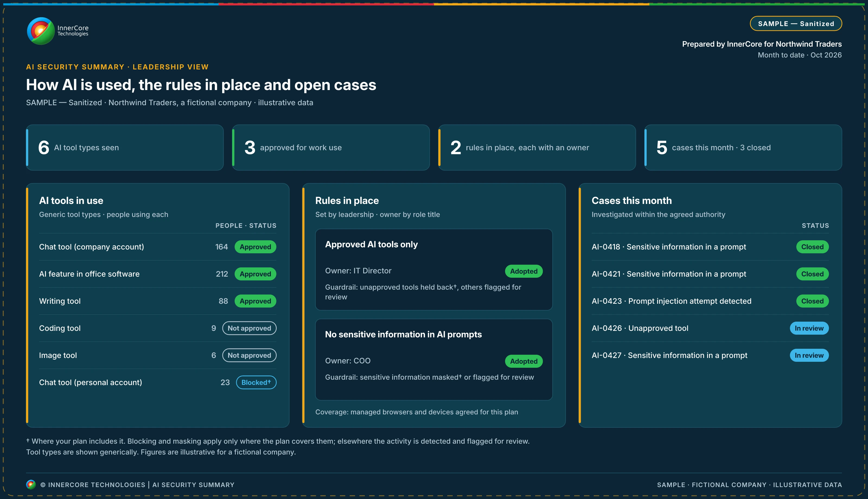868x499 pixels.
Task: Click In review badge for case AI-0427
Action: [x=809, y=355]
